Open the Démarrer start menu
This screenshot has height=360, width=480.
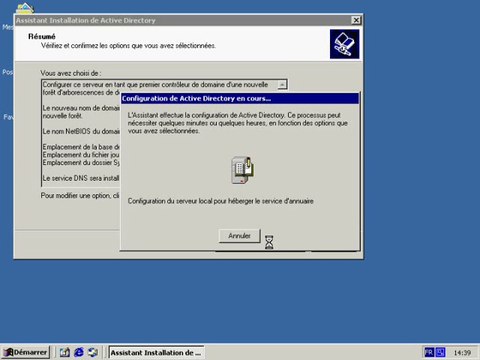25,352
